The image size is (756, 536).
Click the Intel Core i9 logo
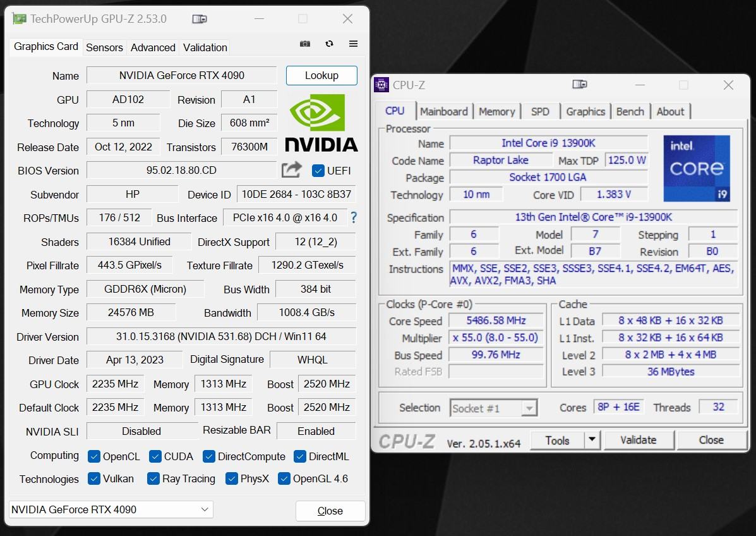697,168
